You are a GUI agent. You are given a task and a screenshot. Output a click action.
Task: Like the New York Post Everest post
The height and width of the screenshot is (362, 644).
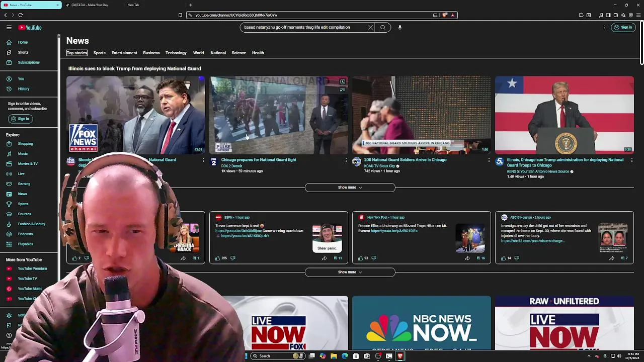(x=361, y=258)
